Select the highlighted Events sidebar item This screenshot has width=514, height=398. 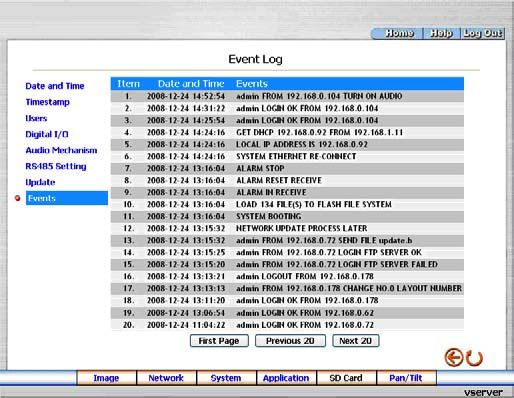pos(67,198)
